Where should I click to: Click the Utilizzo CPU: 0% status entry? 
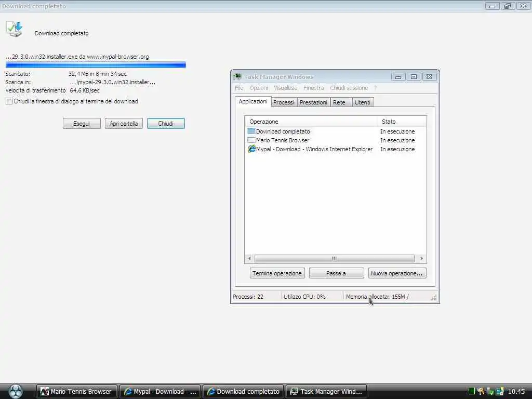[x=304, y=297]
